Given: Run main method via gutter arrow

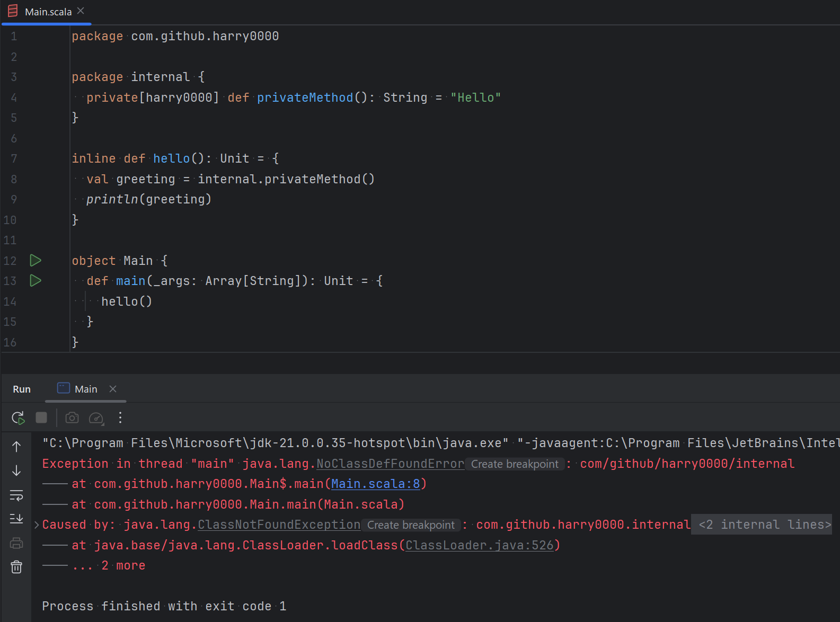Looking at the screenshot, I should [x=36, y=280].
